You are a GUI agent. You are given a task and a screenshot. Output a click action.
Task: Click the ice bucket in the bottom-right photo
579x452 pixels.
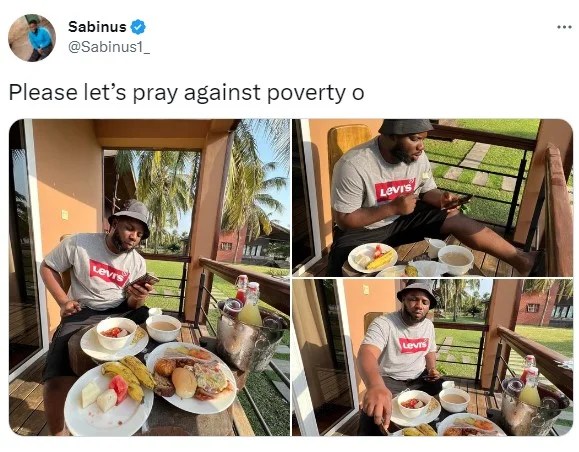(x=530, y=403)
